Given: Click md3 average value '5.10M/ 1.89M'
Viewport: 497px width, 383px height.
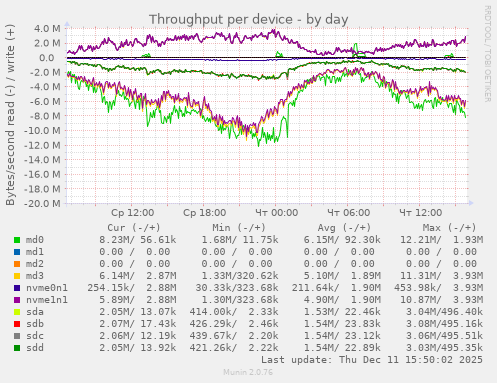Looking at the screenshot, I should coord(342,276).
